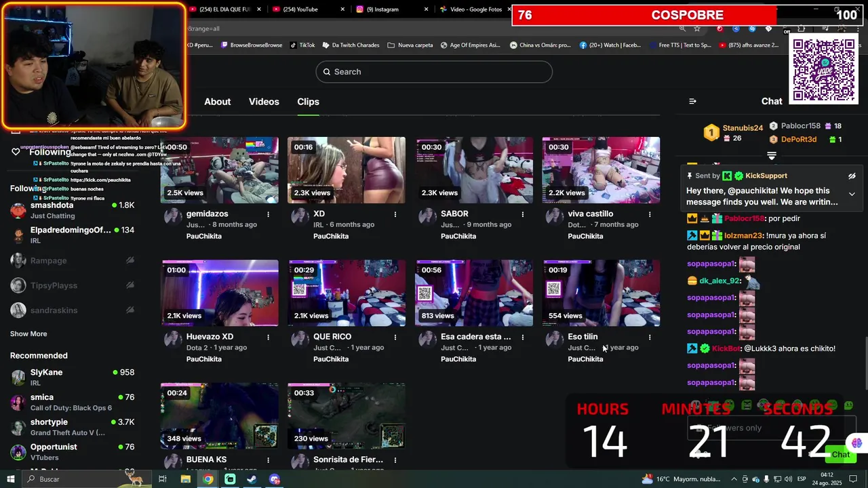Click in the Search input field
Image resolution: width=868 pixels, height=488 pixels.
(434, 72)
